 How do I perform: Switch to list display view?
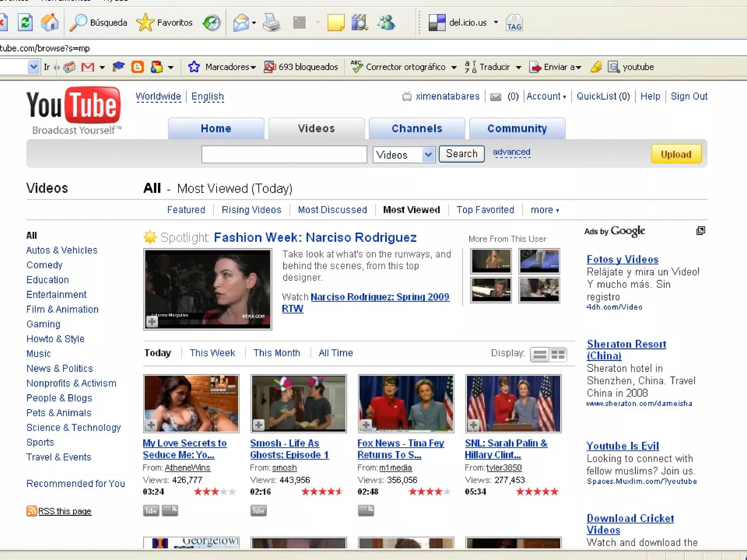[x=540, y=354]
